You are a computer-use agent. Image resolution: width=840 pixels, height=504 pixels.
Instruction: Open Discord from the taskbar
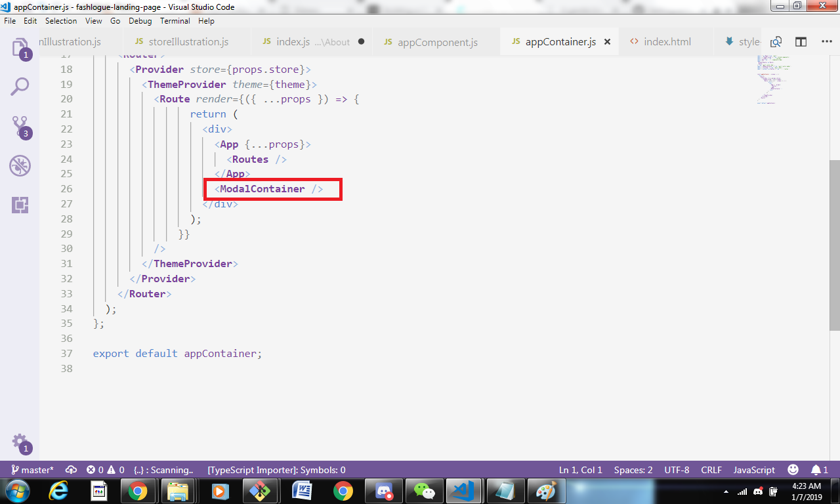(384, 491)
